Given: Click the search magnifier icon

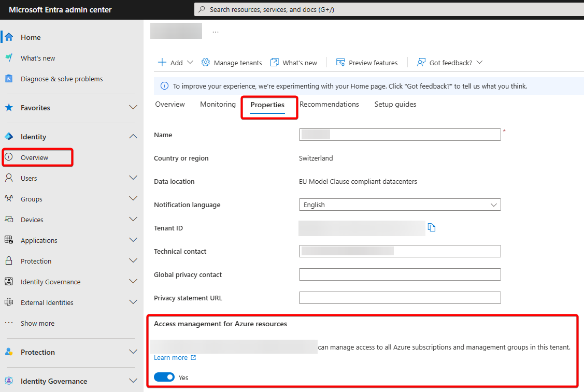Looking at the screenshot, I should point(202,9).
